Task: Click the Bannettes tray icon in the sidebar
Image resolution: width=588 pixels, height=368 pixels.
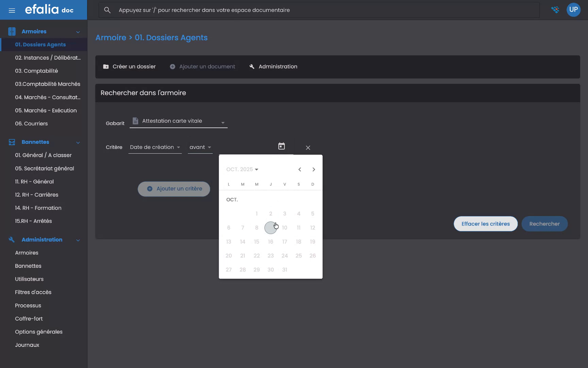Action: tap(12, 142)
